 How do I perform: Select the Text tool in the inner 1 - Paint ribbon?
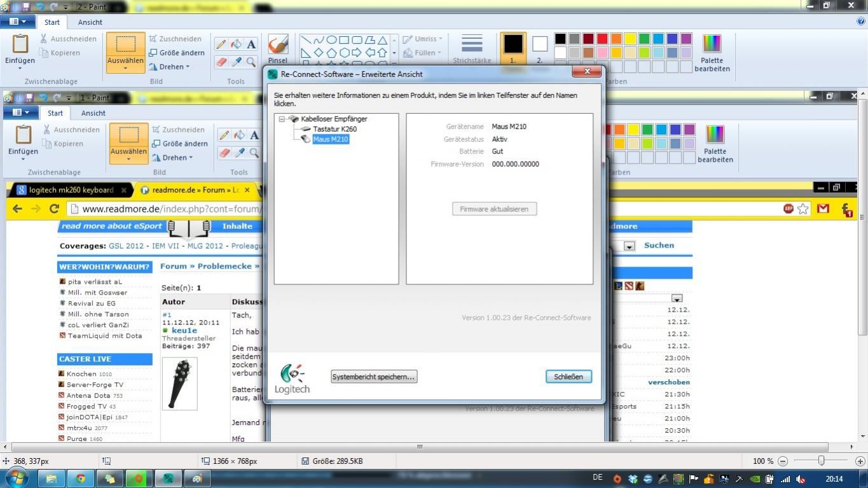coord(254,136)
